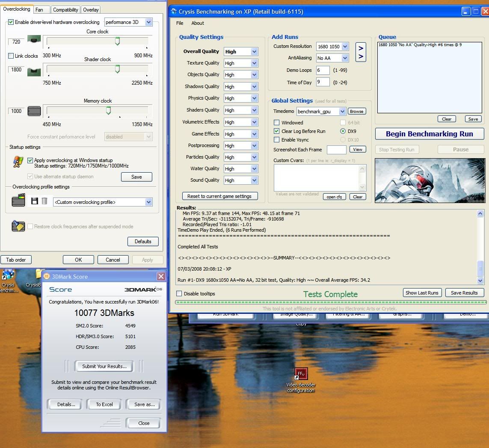Screen dimensions: 489x448
Task: Click Clear button under the Queue list
Action: click(x=447, y=119)
